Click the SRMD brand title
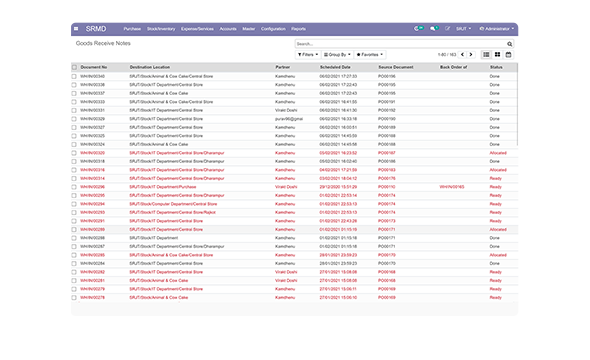 point(96,29)
